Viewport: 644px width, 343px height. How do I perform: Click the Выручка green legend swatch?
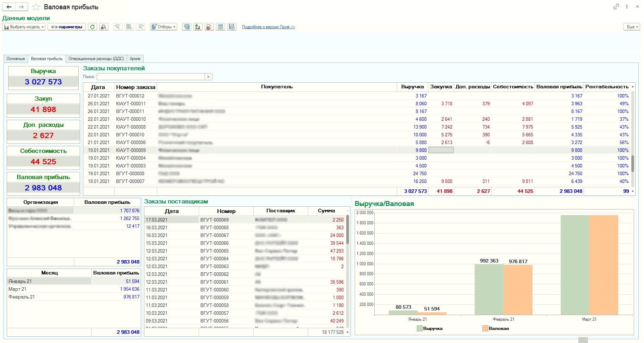[x=419, y=329]
